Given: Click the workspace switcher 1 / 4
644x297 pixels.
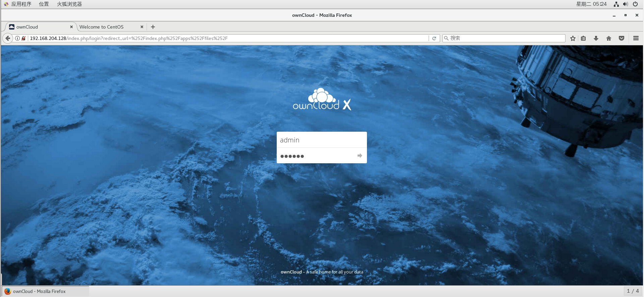Looking at the screenshot, I should pyautogui.click(x=633, y=291).
